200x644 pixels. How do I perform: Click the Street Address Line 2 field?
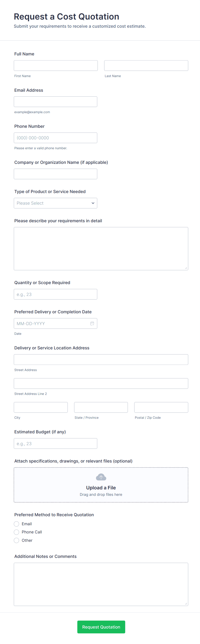[101, 384]
